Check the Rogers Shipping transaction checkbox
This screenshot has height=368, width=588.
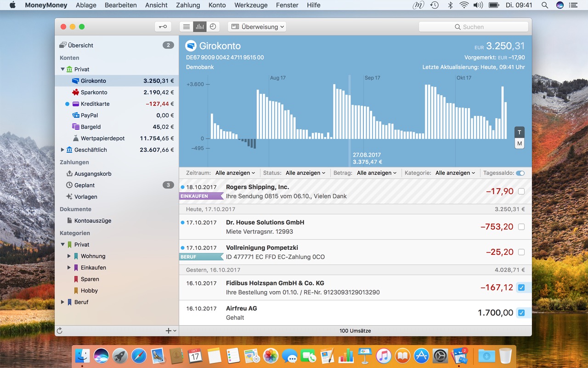[521, 191]
